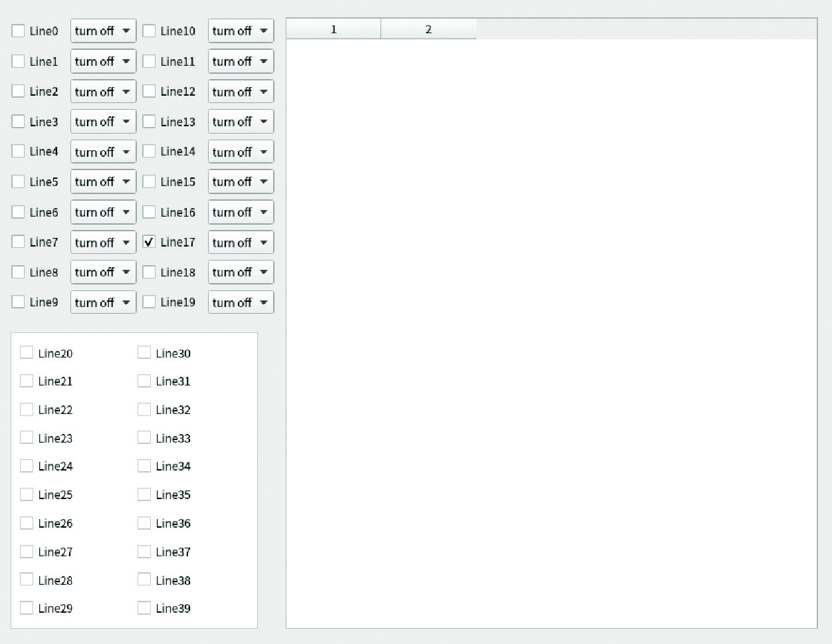Enable the Line20 checkbox
832x644 pixels.
coord(27,353)
